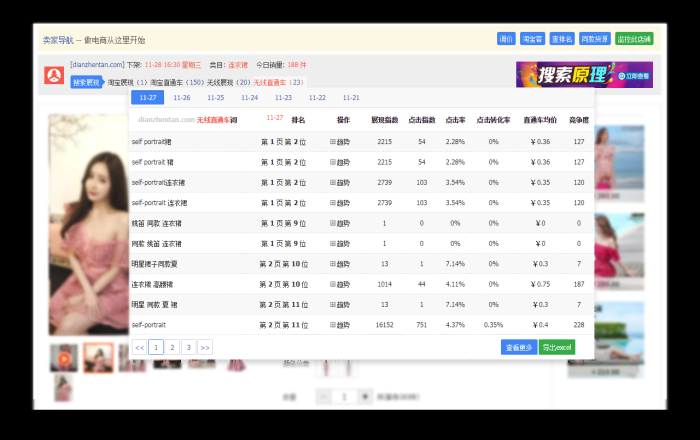This screenshot has height=440, width=700.
Task: Click the 查看更多 button
Action: click(x=519, y=347)
